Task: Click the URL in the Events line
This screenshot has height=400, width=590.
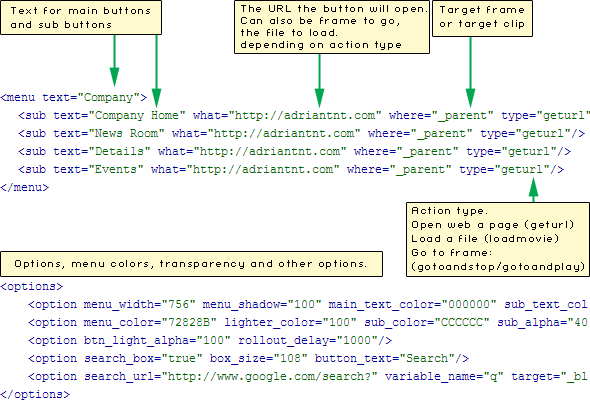Action: click(x=263, y=170)
